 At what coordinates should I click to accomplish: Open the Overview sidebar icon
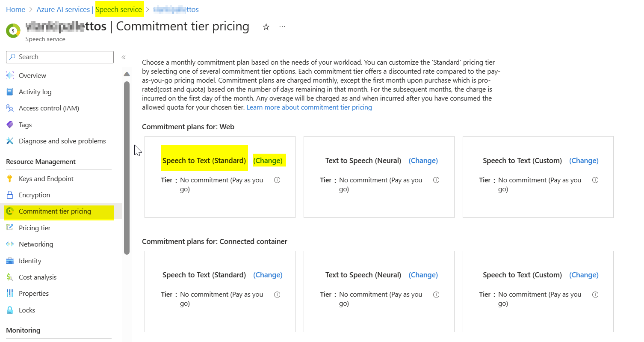pos(10,75)
